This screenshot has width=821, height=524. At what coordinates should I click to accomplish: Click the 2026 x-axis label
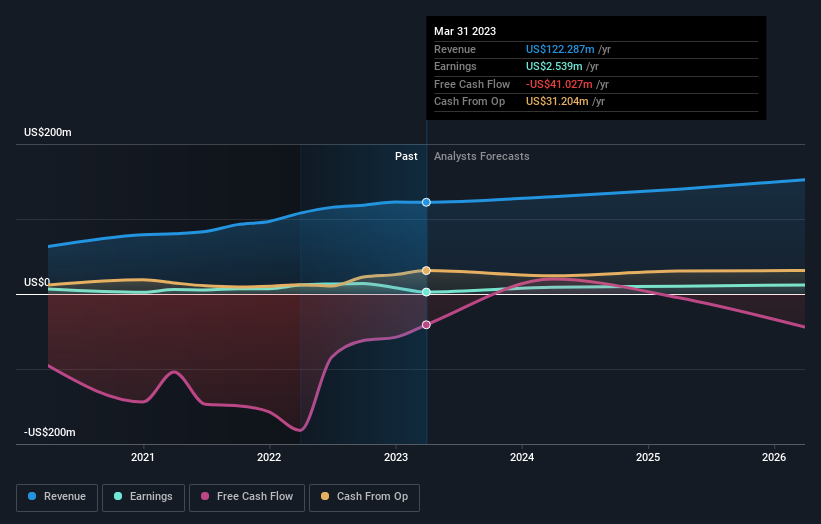pos(774,457)
